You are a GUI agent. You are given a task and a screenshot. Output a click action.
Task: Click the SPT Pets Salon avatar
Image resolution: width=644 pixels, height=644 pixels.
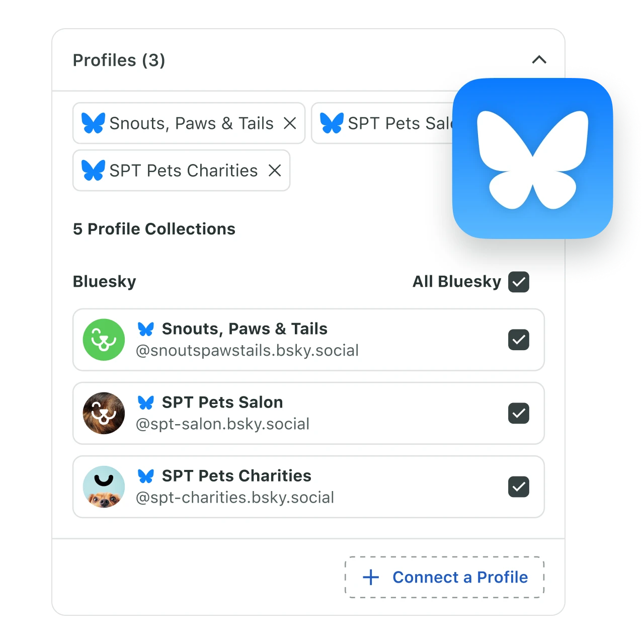click(104, 413)
